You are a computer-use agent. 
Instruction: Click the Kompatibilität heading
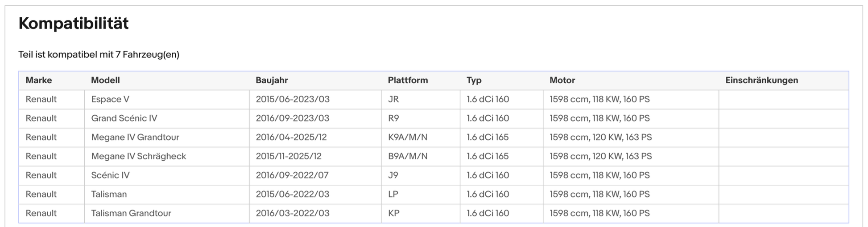coord(74,24)
